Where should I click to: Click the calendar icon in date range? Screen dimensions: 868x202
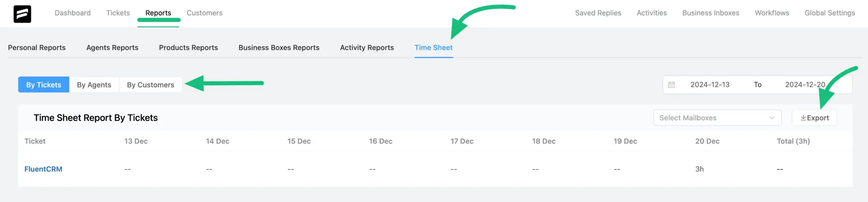(671, 85)
